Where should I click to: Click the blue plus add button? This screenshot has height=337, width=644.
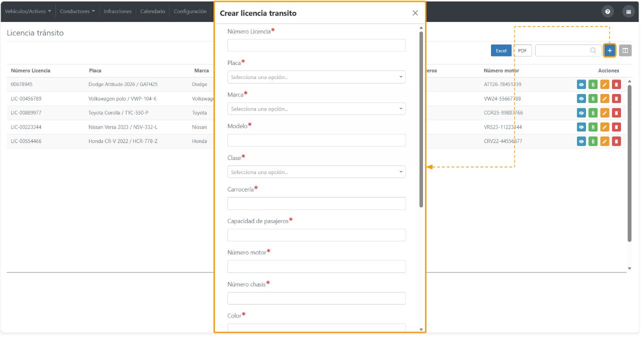pos(609,50)
